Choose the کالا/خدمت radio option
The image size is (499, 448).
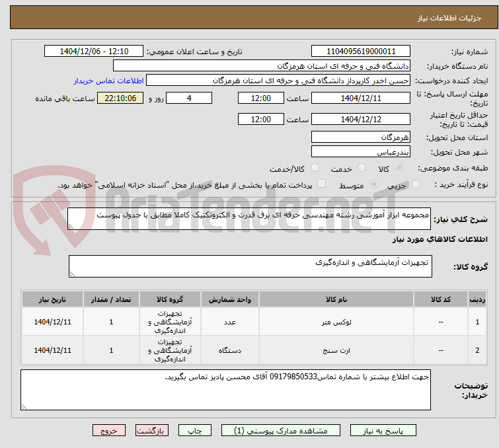[315, 168]
